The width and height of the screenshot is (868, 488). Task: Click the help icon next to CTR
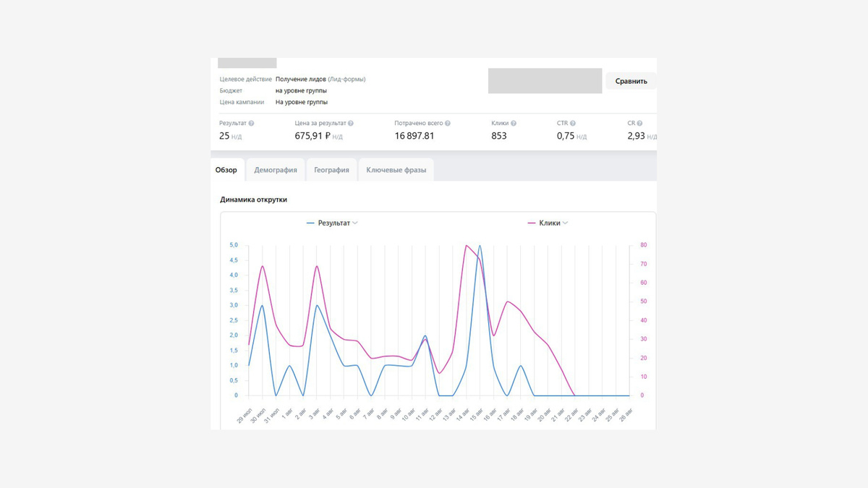[x=573, y=124]
